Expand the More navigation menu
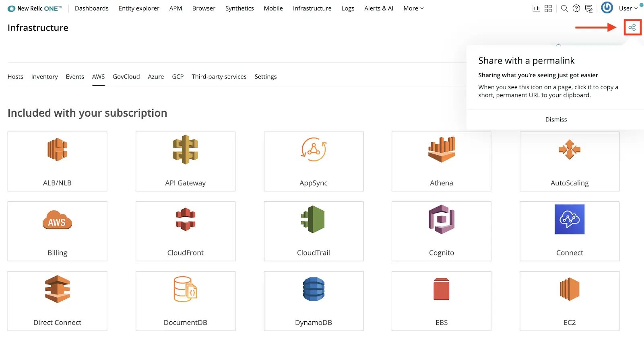The height and width of the screenshot is (337, 644). tap(413, 8)
